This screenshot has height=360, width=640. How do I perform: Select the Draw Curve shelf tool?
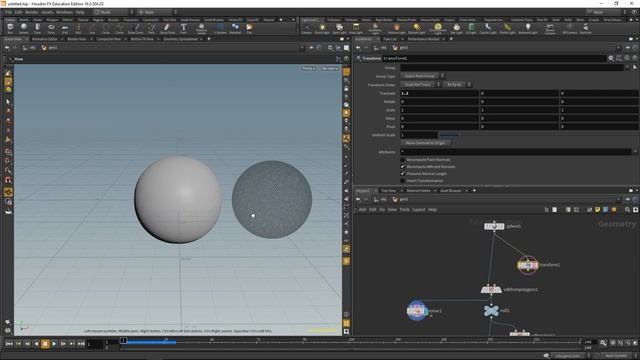coord(136,28)
